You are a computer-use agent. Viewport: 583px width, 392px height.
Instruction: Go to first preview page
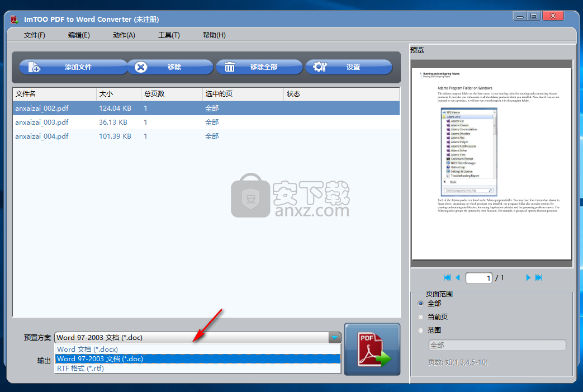447,277
